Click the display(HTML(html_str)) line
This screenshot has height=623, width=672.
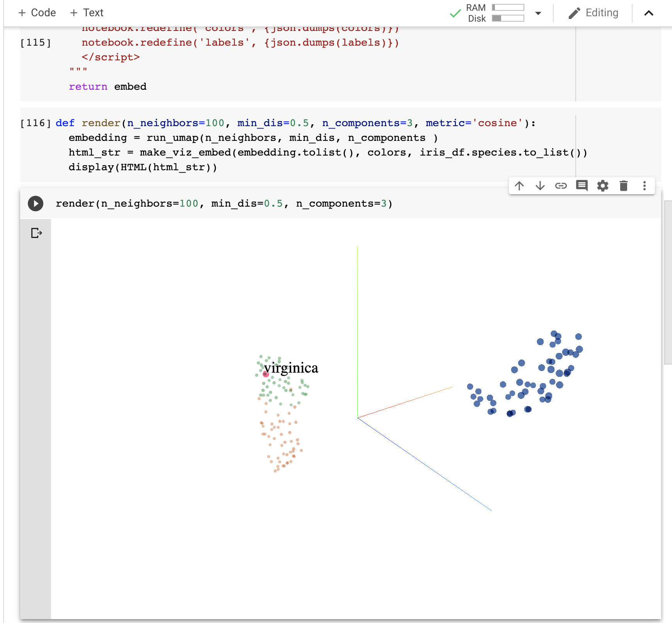tap(143, 167)
